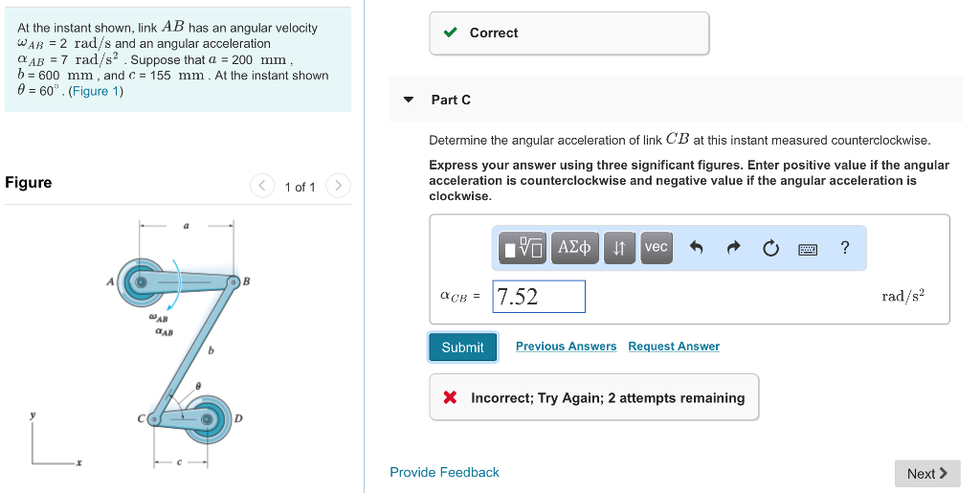Go to the Next problem
The width and height of the screenshot is (980, 493).
pos(927,474)
